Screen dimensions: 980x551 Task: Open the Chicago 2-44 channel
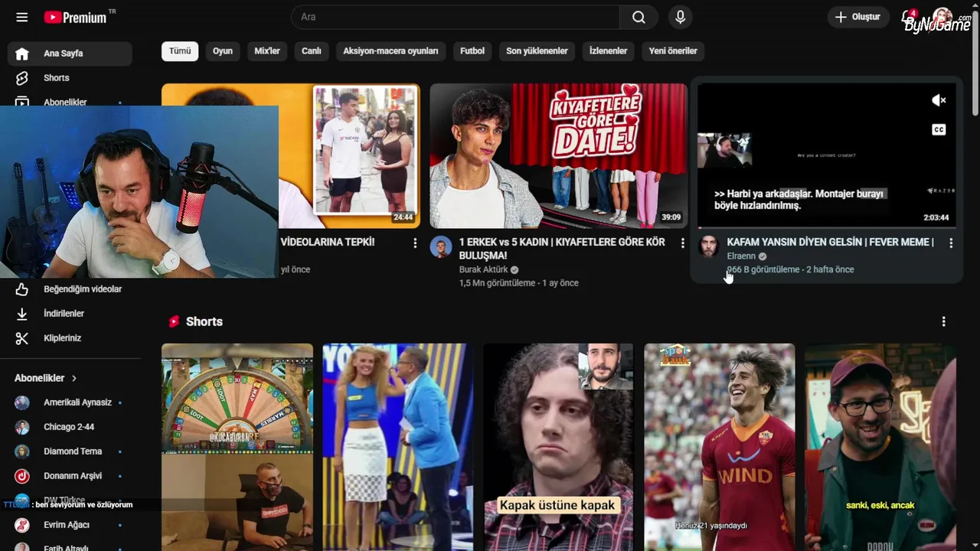[x=70, y=427]
